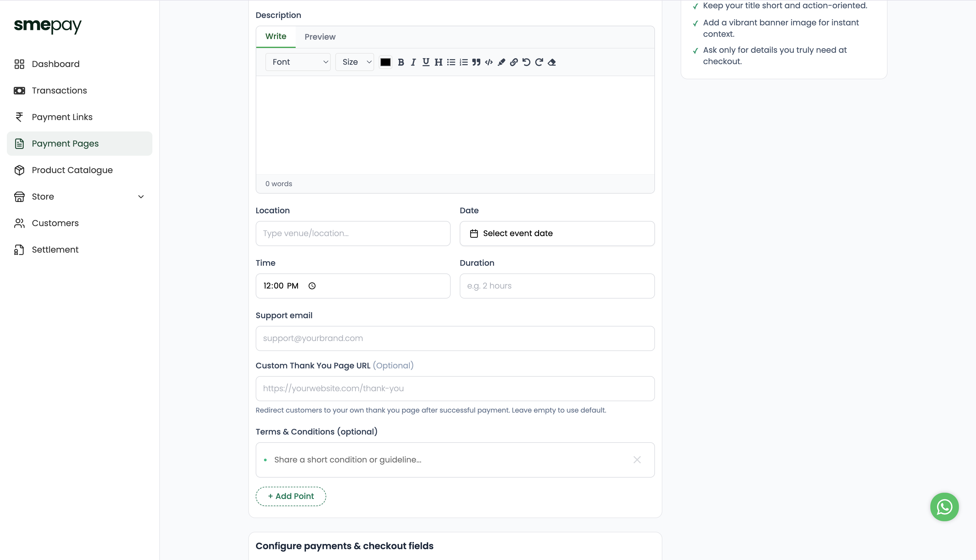
Task: Open the Font dropdown
Action: 298,62
